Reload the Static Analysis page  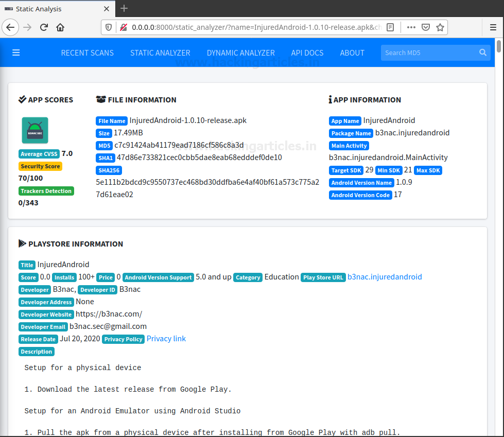[x=44, y=27]
